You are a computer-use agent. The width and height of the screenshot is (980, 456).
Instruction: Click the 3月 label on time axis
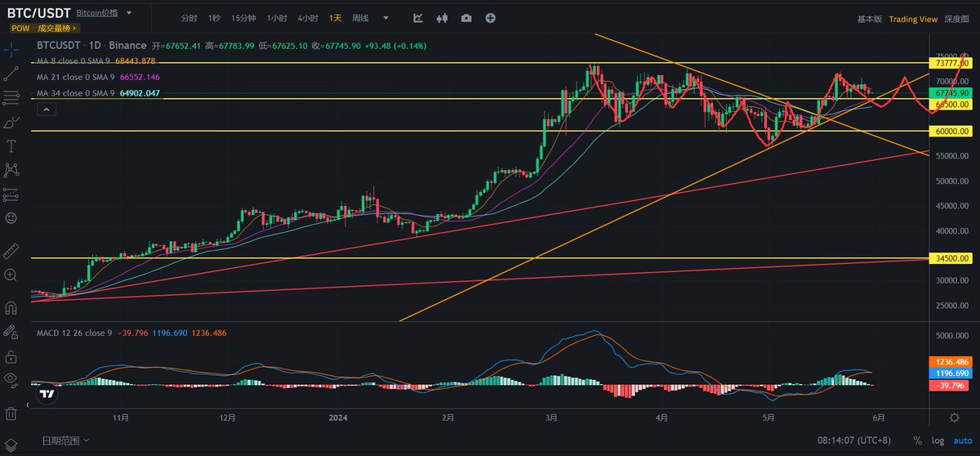click(552, 418)
